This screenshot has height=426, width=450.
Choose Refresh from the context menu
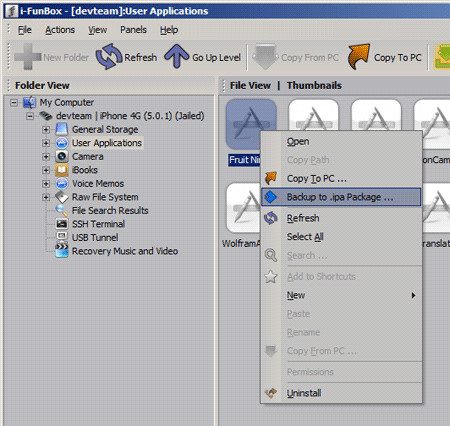[x=341, y=218]
